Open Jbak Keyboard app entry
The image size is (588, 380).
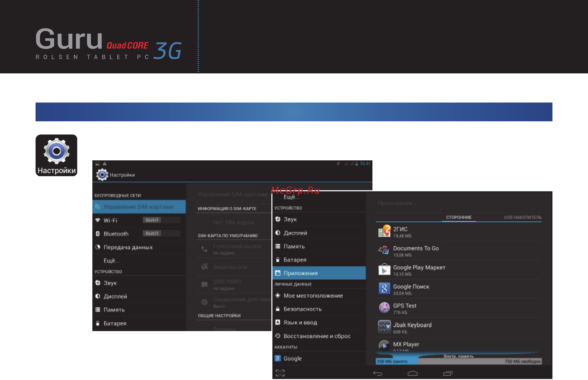click(x=459, y=328)
